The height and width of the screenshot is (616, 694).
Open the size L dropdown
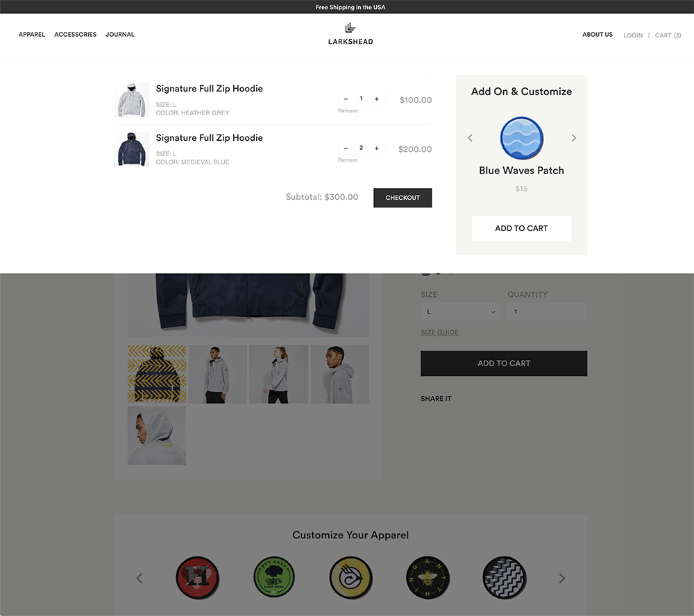[460, 312]
